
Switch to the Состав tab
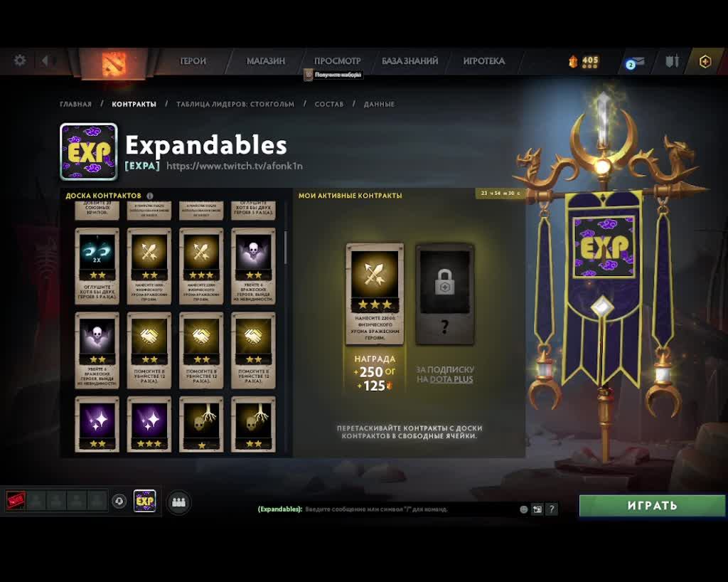click(x=329, y=104)
